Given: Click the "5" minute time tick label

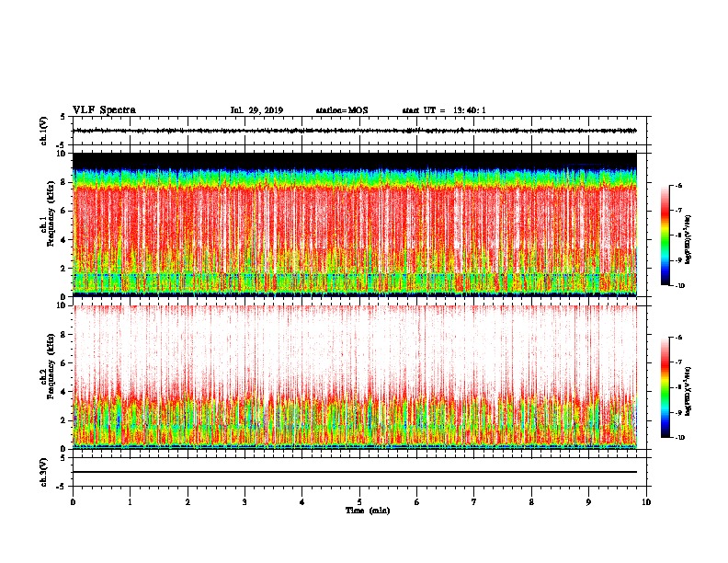Looking at the screenshot, I should pyautogui.click(x=359, y=502).
